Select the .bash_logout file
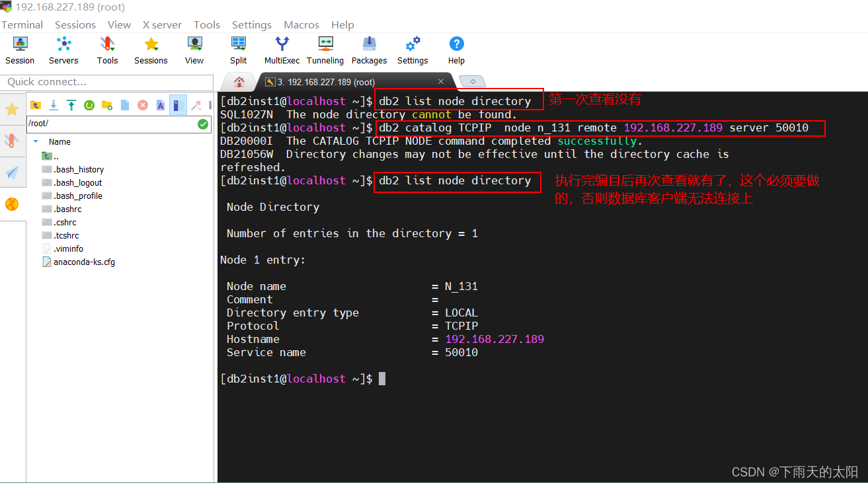The image size is (868, 485). click(72, 183)
